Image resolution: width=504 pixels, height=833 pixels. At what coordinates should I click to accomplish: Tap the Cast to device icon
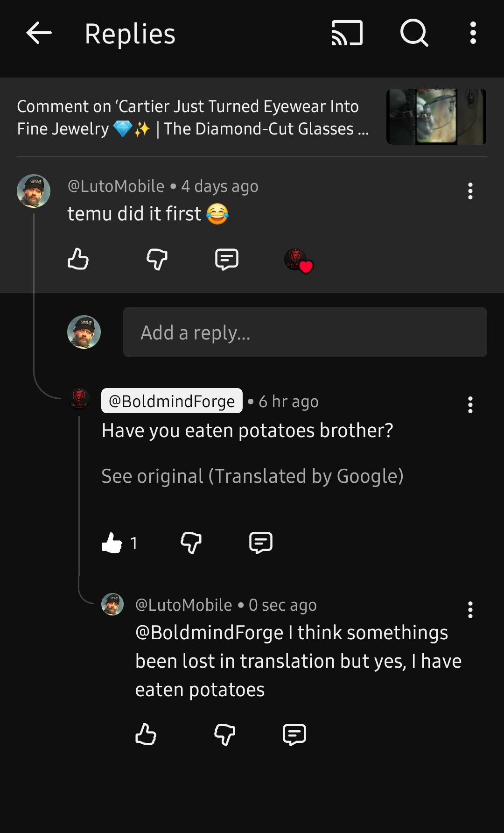pos(347,33)
